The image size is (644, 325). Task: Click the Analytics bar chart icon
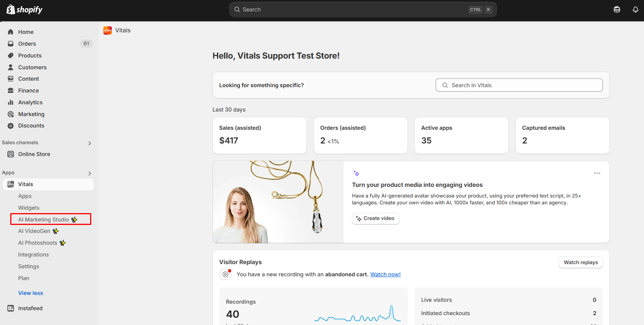11,102
